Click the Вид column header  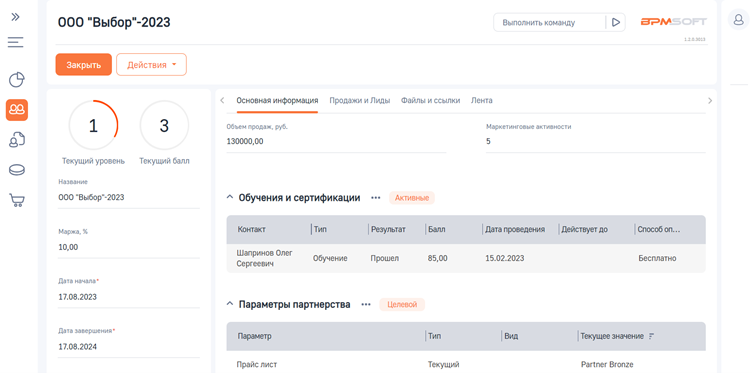(511, 336)
